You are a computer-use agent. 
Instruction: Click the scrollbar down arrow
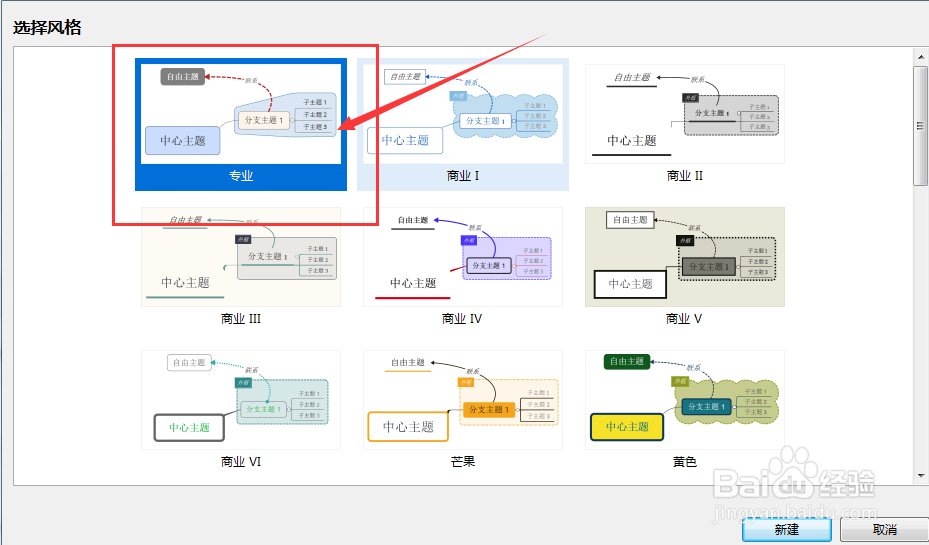pos(921,476)
